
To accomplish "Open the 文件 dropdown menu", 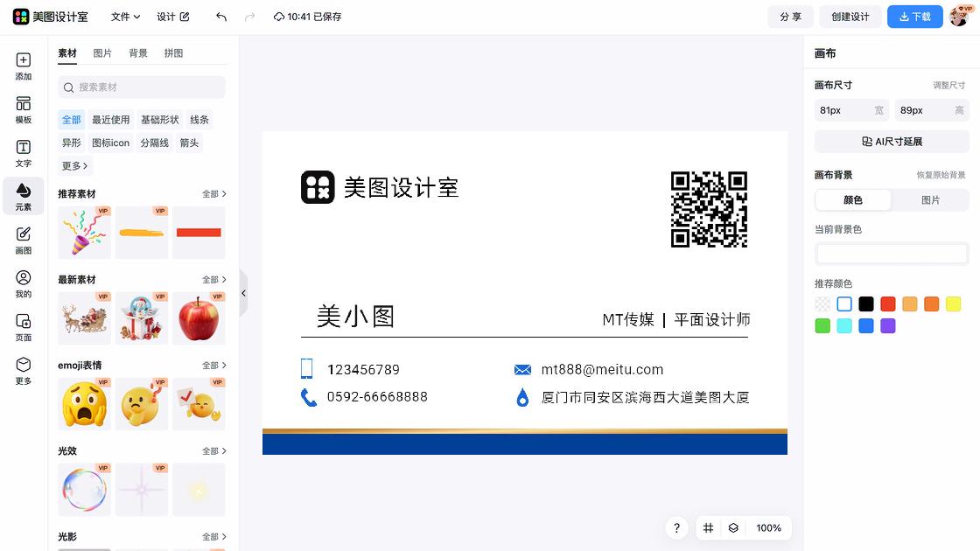I will click(x=125, y=17).
